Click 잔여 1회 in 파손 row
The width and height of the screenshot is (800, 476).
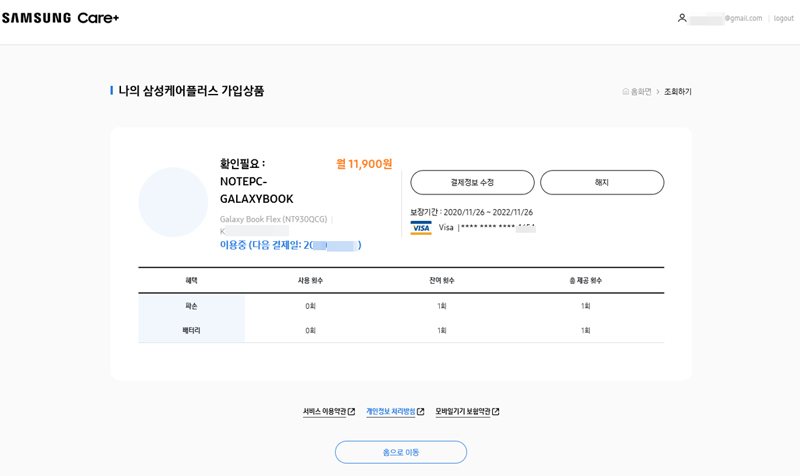[x=442, y=306]
